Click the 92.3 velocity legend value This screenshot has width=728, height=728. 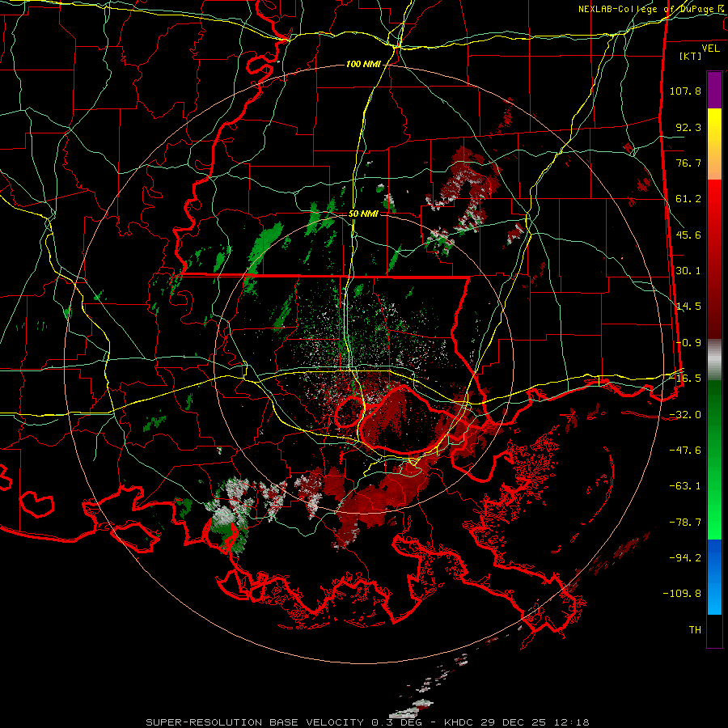688,127
